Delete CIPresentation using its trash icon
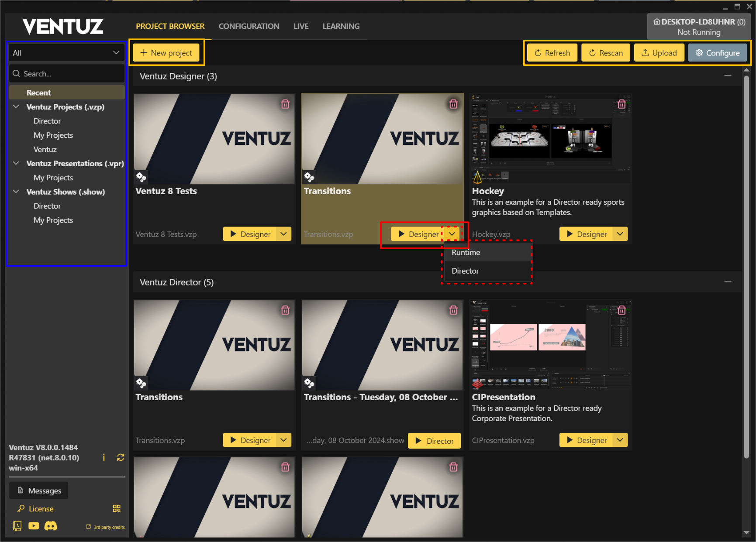This screenshot has height=542, width=756. point(621,310)
